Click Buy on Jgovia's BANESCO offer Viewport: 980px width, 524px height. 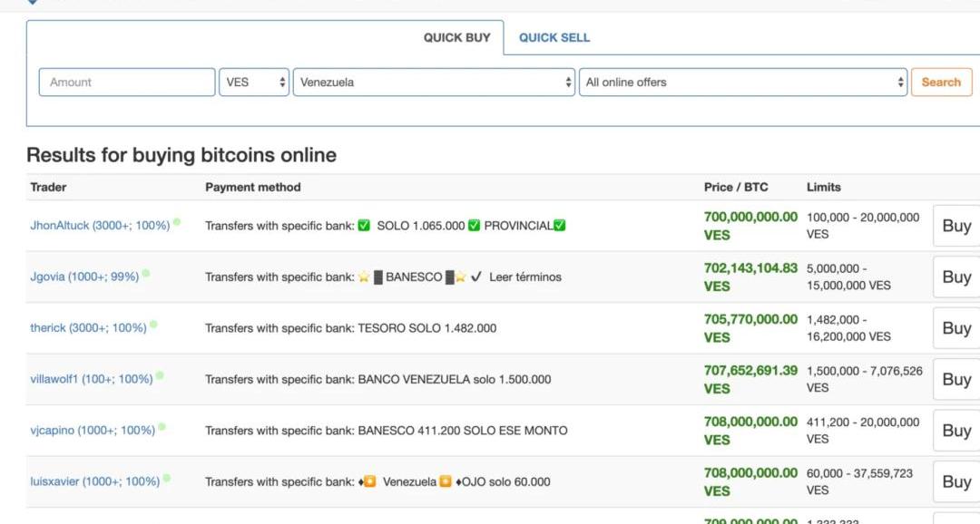956,277
